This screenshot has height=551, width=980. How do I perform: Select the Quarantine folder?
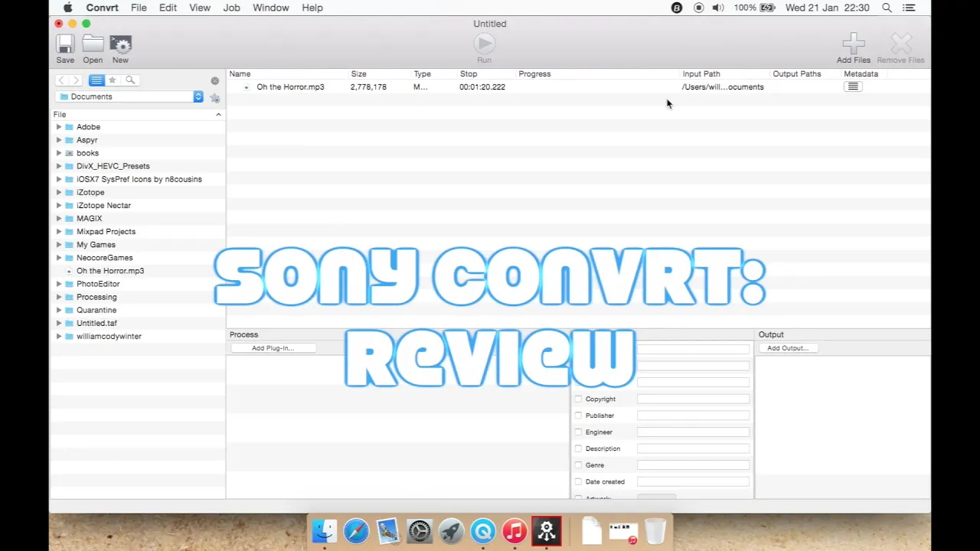[x=96, y=310]
